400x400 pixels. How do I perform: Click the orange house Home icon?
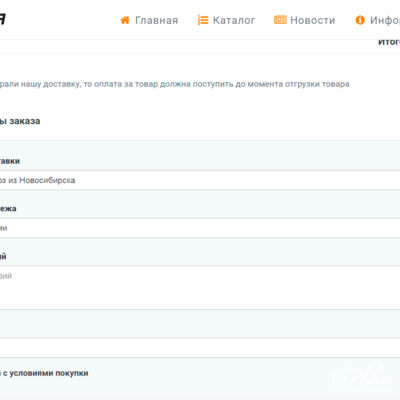[125, 20]
